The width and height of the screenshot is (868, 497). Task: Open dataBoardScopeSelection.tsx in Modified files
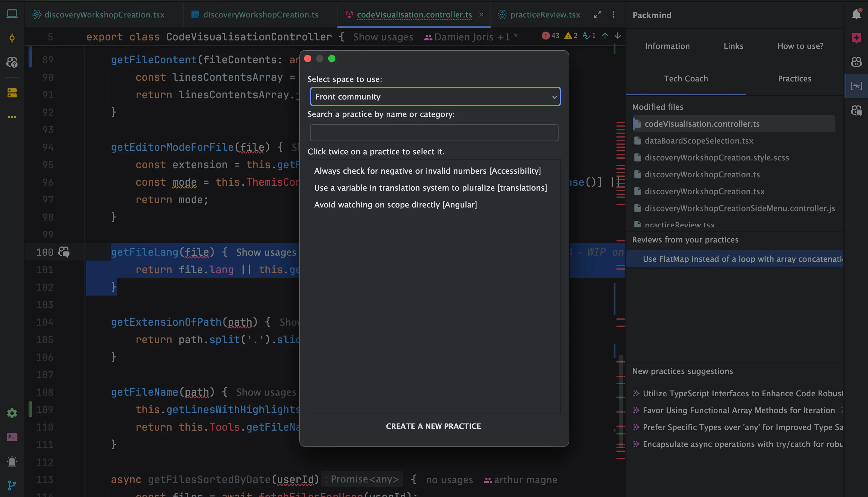(733, 141)
